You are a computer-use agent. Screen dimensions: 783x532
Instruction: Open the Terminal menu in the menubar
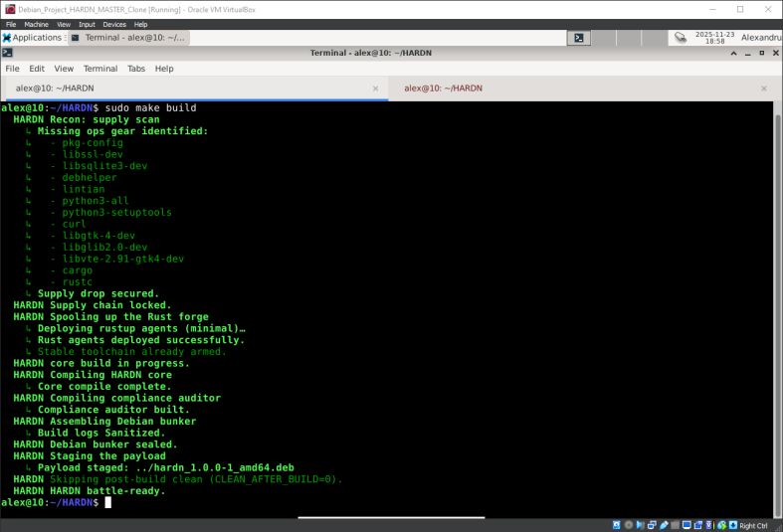tap(100, 69)
